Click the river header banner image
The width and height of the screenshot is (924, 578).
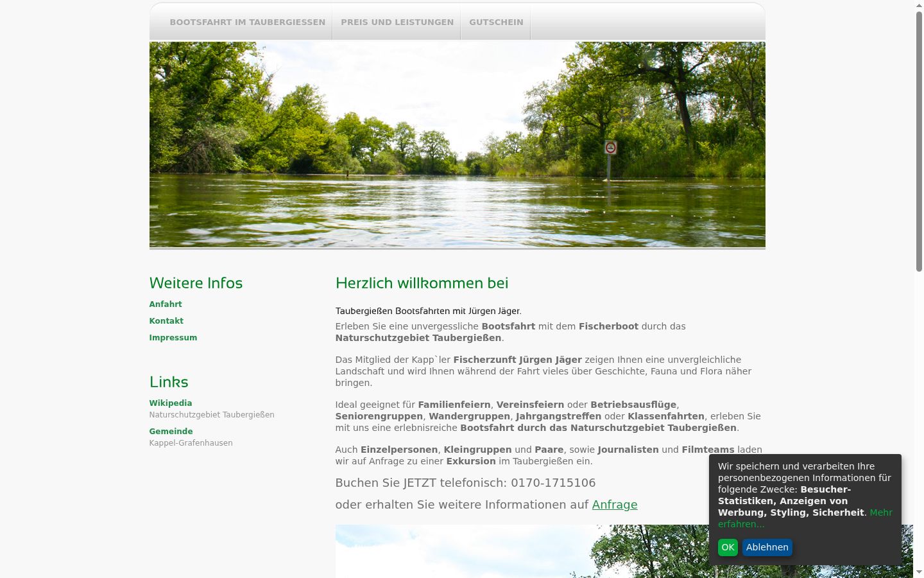click(x=457, y=144)
